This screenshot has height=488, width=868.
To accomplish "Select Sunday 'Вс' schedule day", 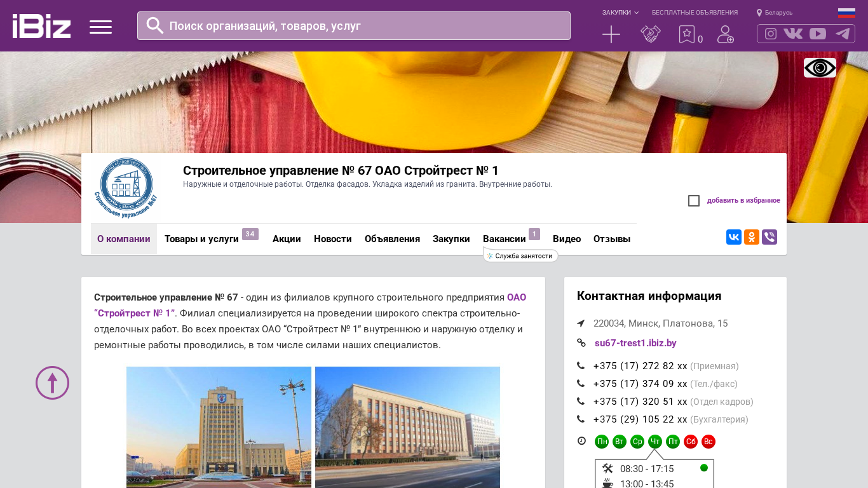I will [x=709, y=442].
